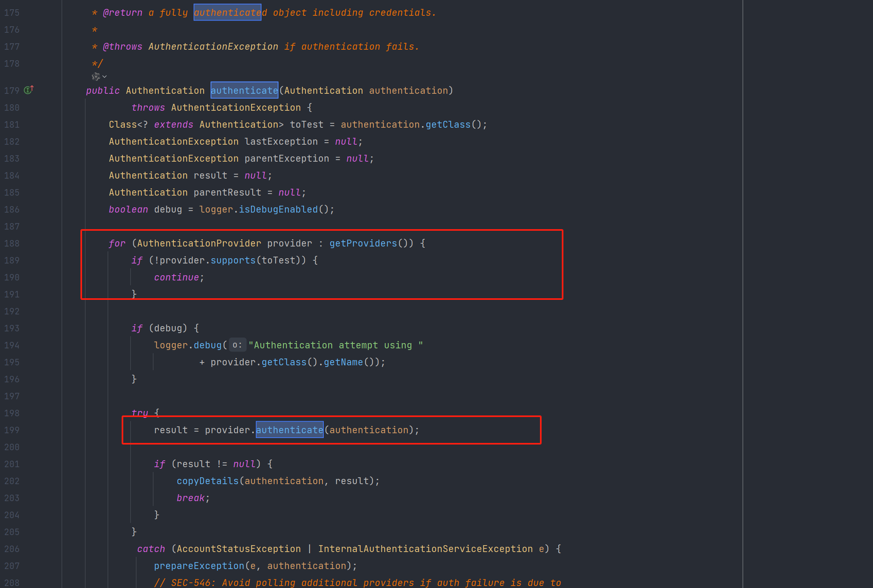The width and height of the screenshot is (873, 588).
Task: Click the 'continue' keyword on line 190
Action: tap(176, 277)
